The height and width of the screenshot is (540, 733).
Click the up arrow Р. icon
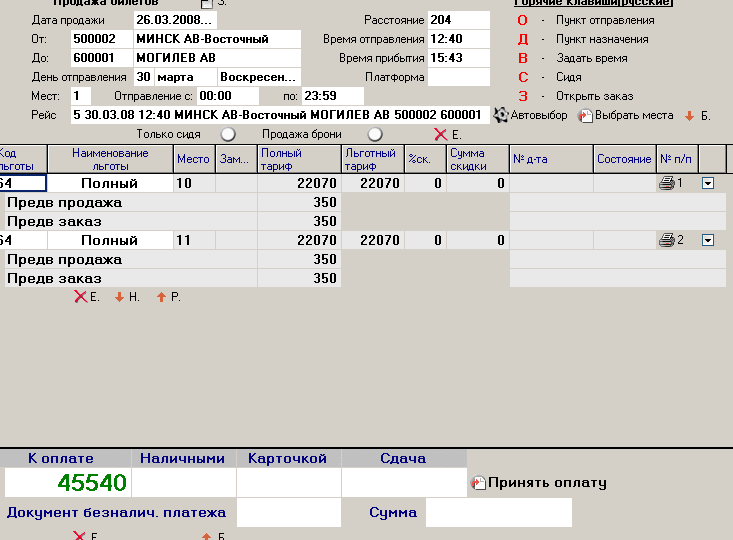point(161,297)
